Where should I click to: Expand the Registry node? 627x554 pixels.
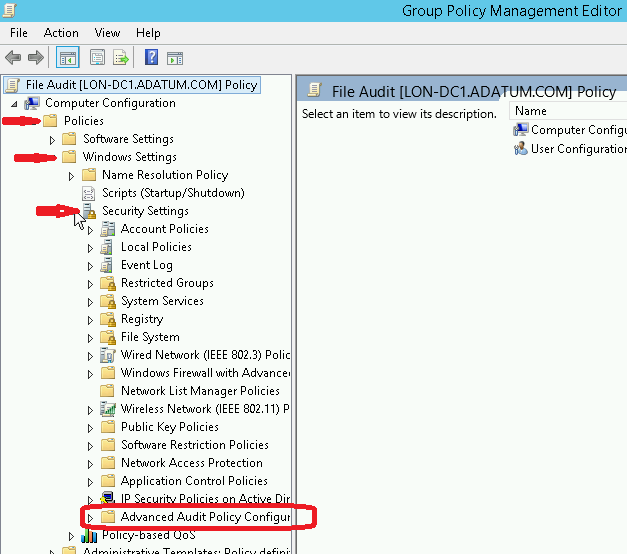click(90, 320)
